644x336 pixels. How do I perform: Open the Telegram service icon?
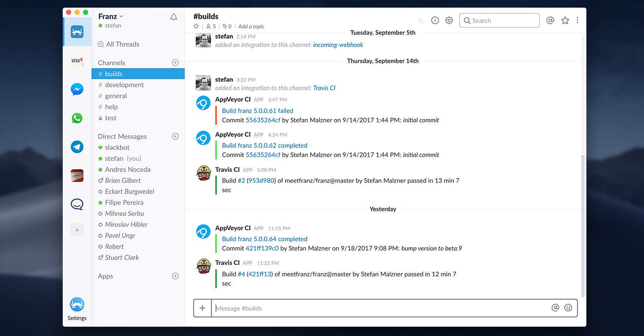tap(77, 147)
